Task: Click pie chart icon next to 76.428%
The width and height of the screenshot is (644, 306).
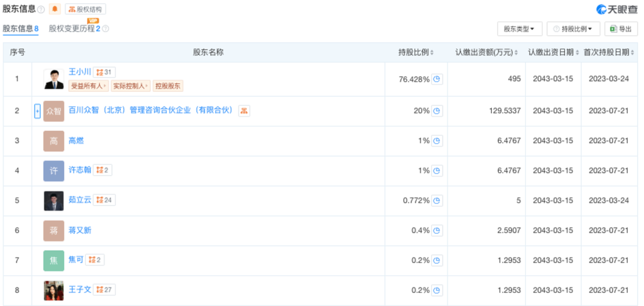Action: click(437, 79)
